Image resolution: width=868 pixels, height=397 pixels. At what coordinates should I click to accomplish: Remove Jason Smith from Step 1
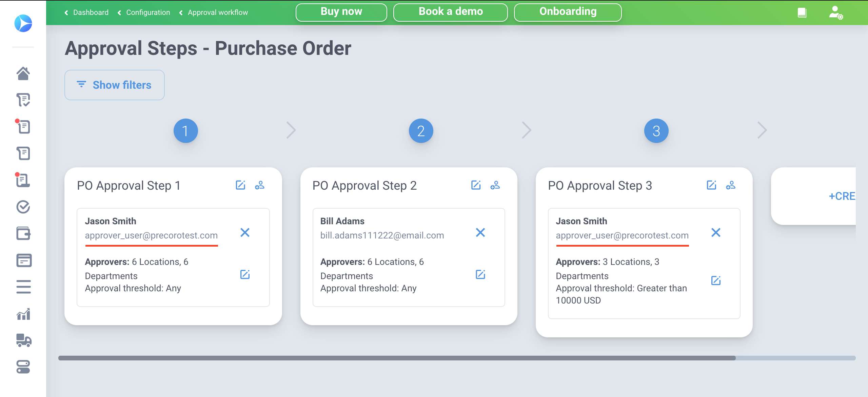coord(245,232)
